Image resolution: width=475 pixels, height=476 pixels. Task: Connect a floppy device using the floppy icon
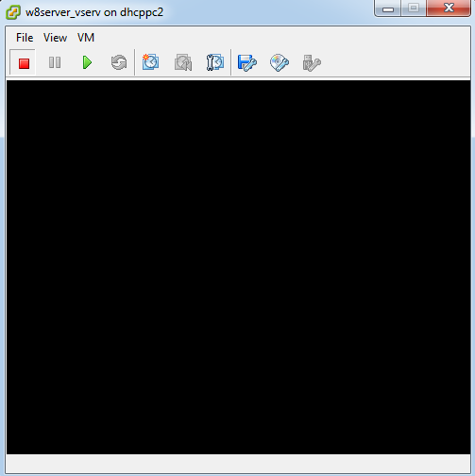[247, 63]
